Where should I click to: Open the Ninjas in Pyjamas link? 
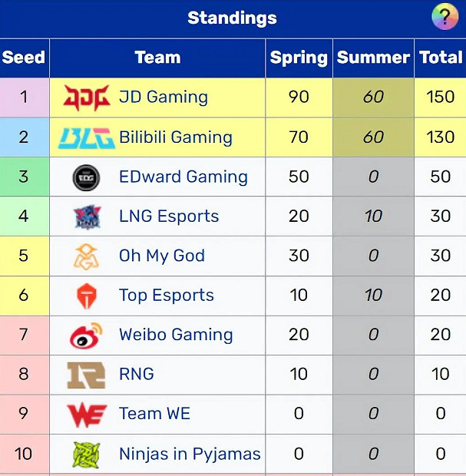(x=190, y=455)
